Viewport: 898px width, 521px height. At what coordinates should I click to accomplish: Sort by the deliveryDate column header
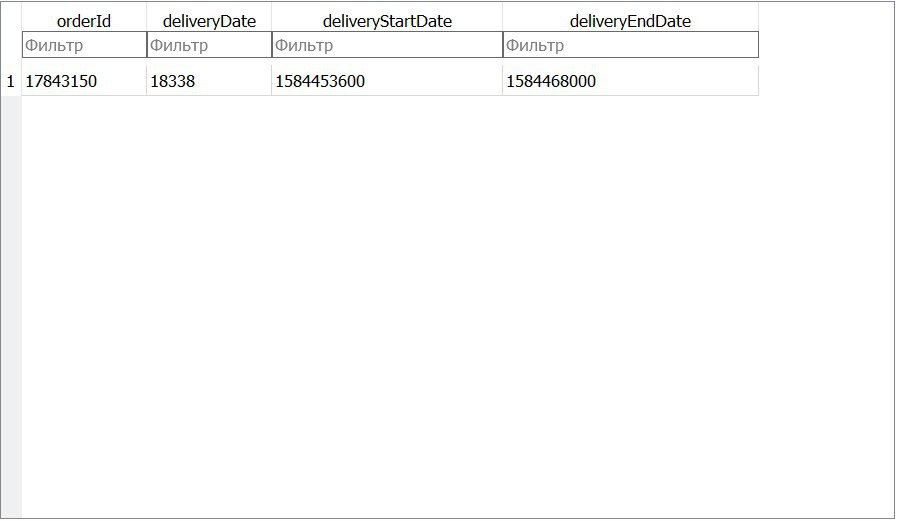point(209,21)
